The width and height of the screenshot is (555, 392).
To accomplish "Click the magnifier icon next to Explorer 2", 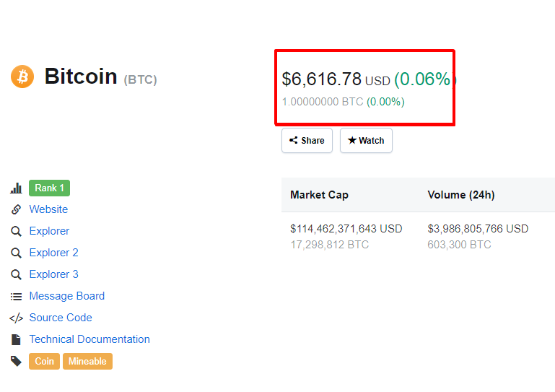I will pyautogui.click(x=16, y=253).
